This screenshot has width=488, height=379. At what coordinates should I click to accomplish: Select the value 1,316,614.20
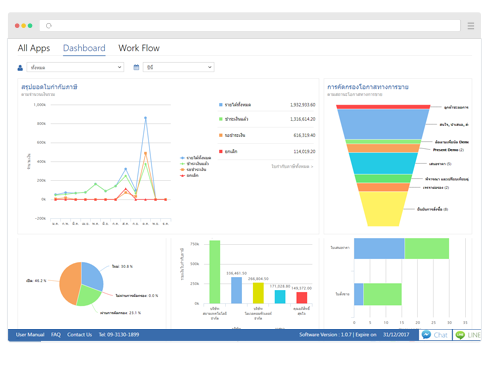(x=302, y=119)
